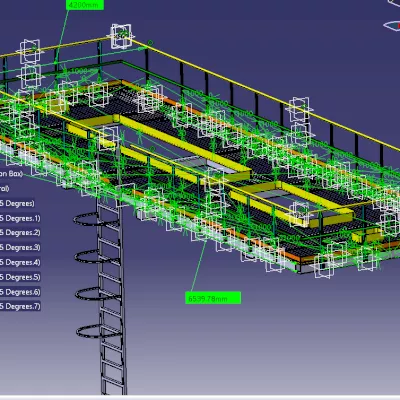This screenshot has height=400, width=400.
Task: Select the '5 Degrees.5)' tree entry
Action: pyautogui.click(x=20, y=277)
